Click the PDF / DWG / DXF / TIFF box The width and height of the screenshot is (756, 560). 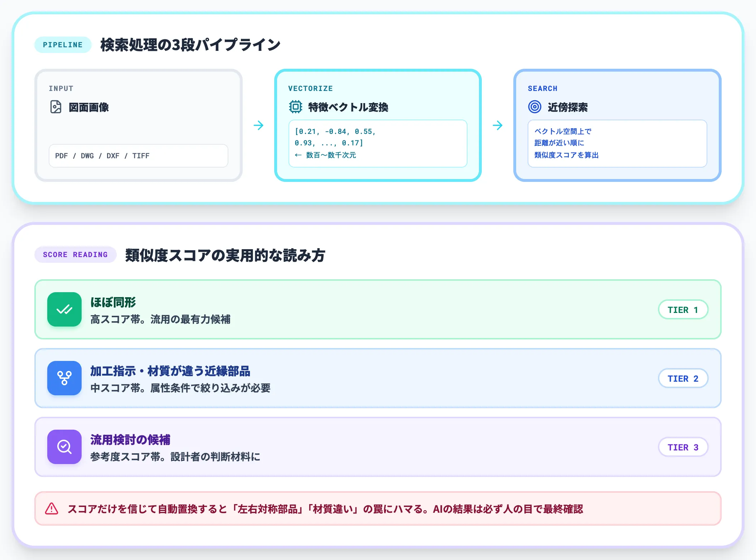coord(139,156)
